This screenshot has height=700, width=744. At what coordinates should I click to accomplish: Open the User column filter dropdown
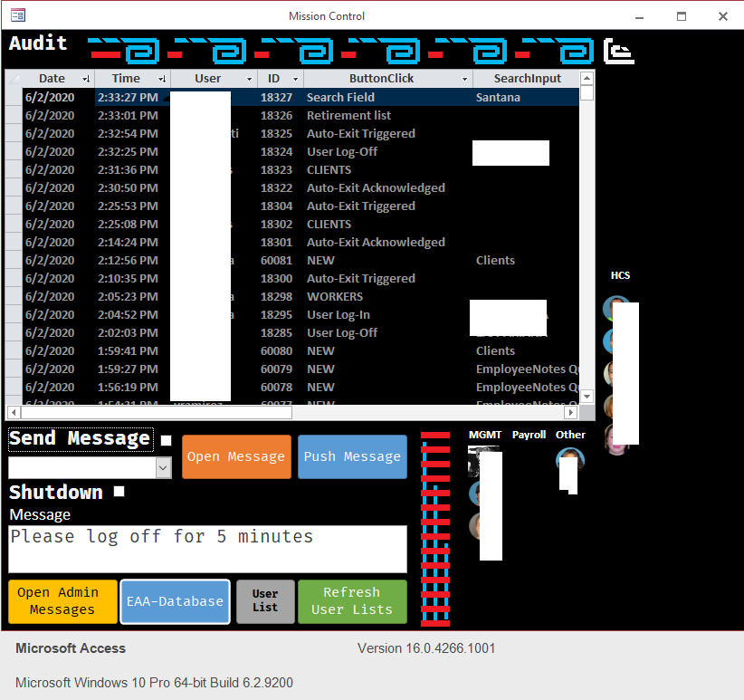249,79
